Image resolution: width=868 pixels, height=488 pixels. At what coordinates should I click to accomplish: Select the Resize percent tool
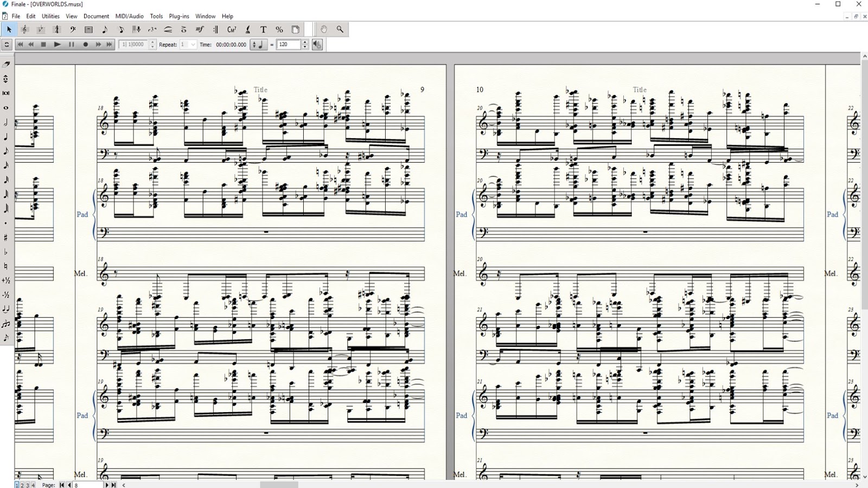click(x=279, y=29)
